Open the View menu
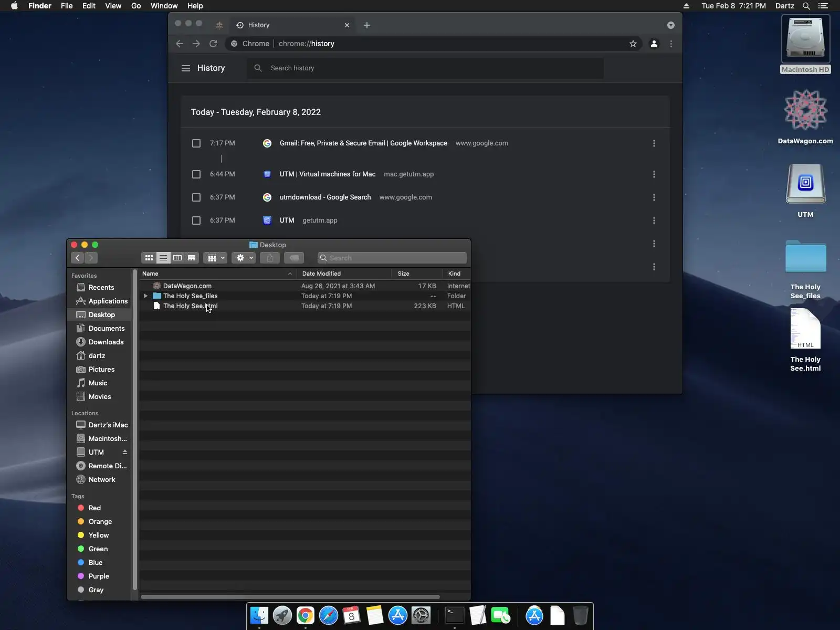The width and height of the screenshot is (840, 630). tap(113, 6)
